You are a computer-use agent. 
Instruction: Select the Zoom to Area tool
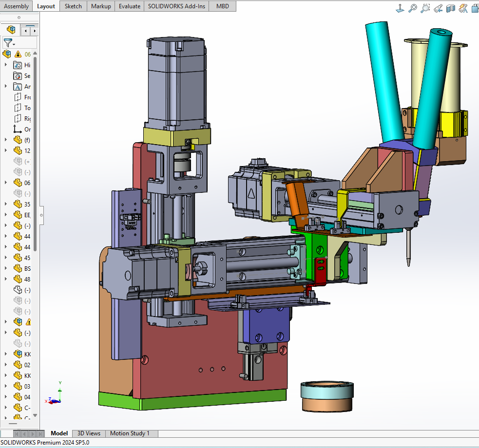tap(425, 8)
